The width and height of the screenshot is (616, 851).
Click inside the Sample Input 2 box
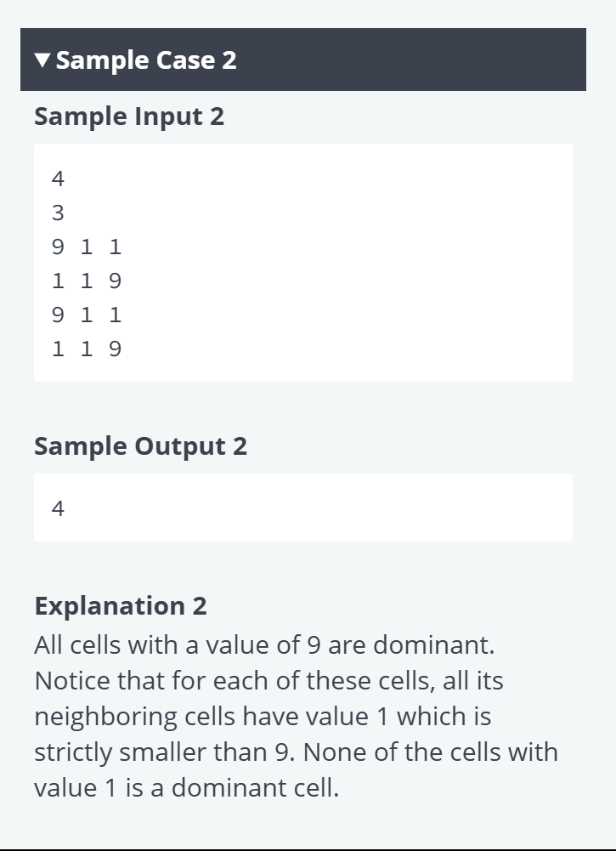[303, 263]
